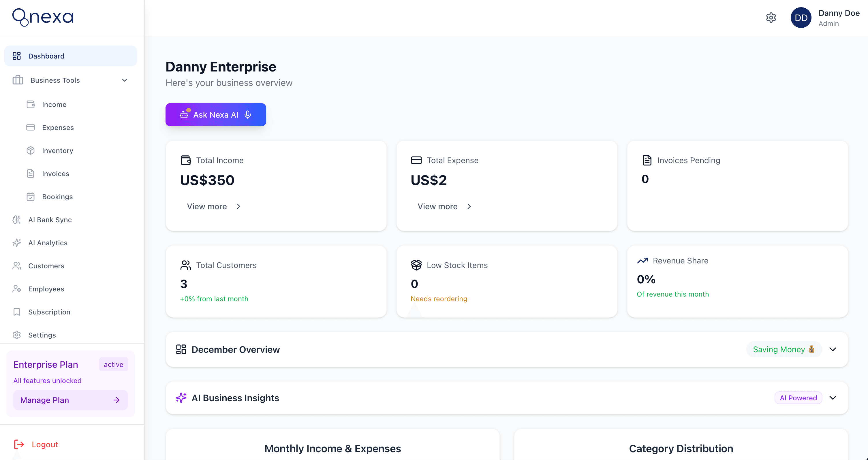The image size is (868, 460).
Task: Click the active badge on Enterprise Plan
Action: pyautogui.click(x=113, y=364)
